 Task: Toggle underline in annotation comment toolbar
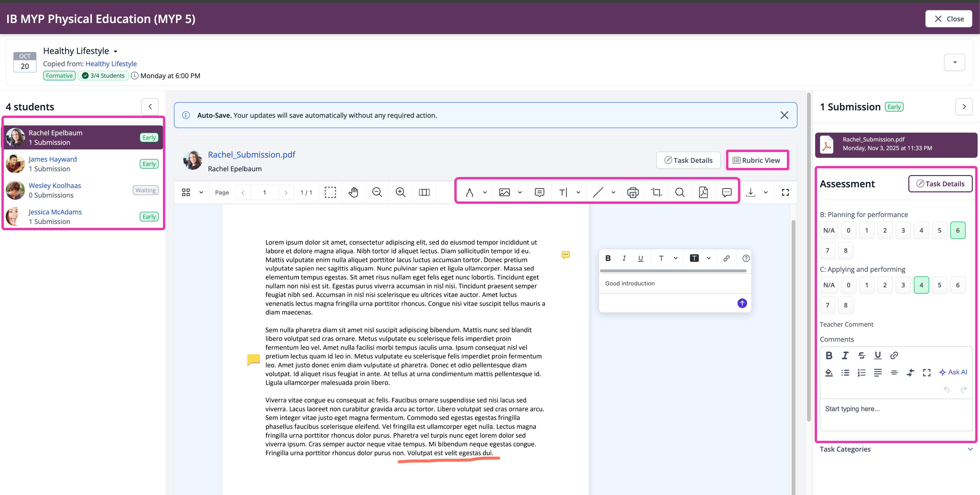(x=641, y=258)
